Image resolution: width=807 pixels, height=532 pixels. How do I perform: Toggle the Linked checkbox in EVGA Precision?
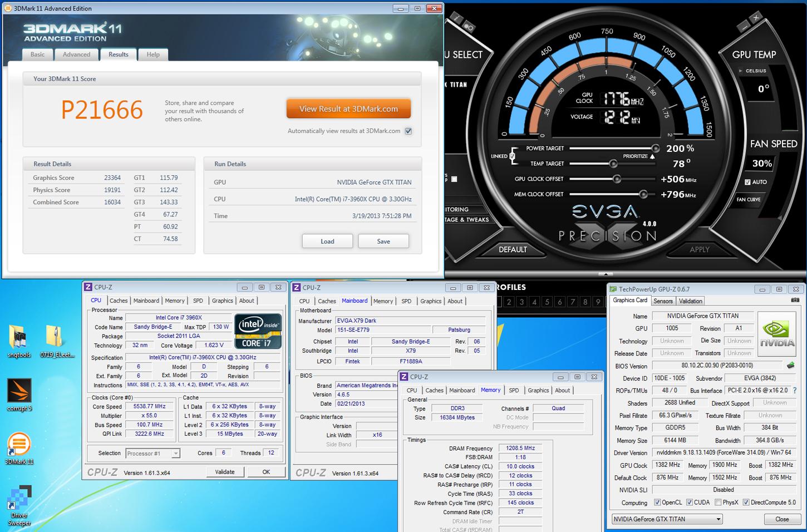click(x=512, y=156)
